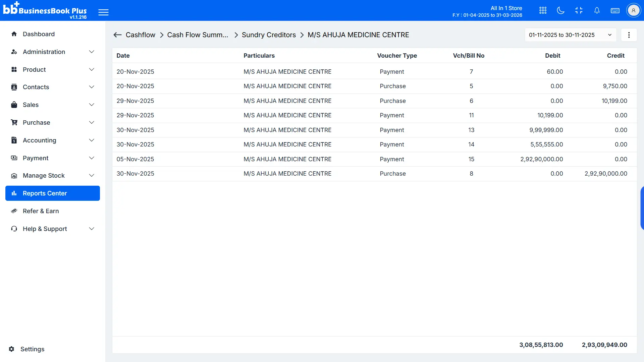Open the date range 01-11-2025 to 30-11-2025 dropdown
644x362 pixels.
pyautogui.click(x=570, y=35)
